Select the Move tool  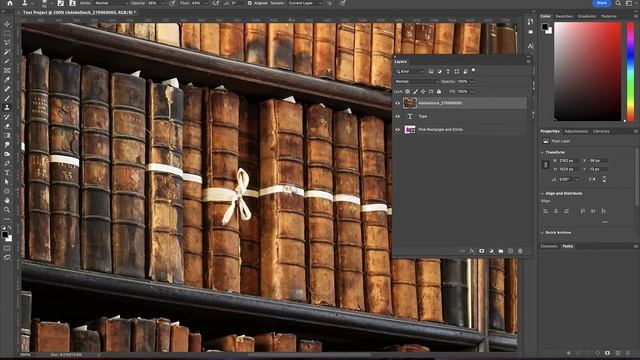[7, 24]
